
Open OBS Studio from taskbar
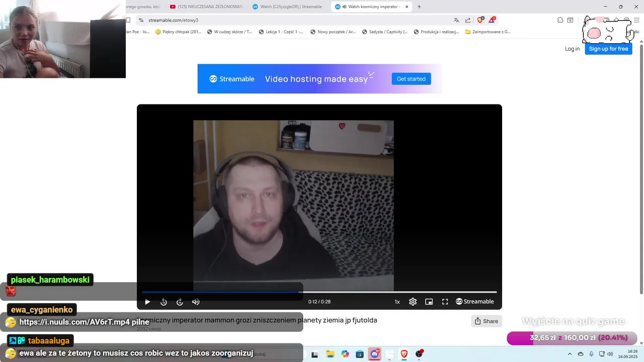419,354
